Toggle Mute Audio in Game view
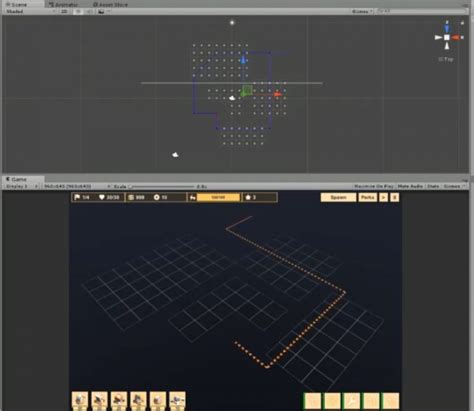Image resolution: width=474 pixels, height=411 pixels. tap(410, 186)
